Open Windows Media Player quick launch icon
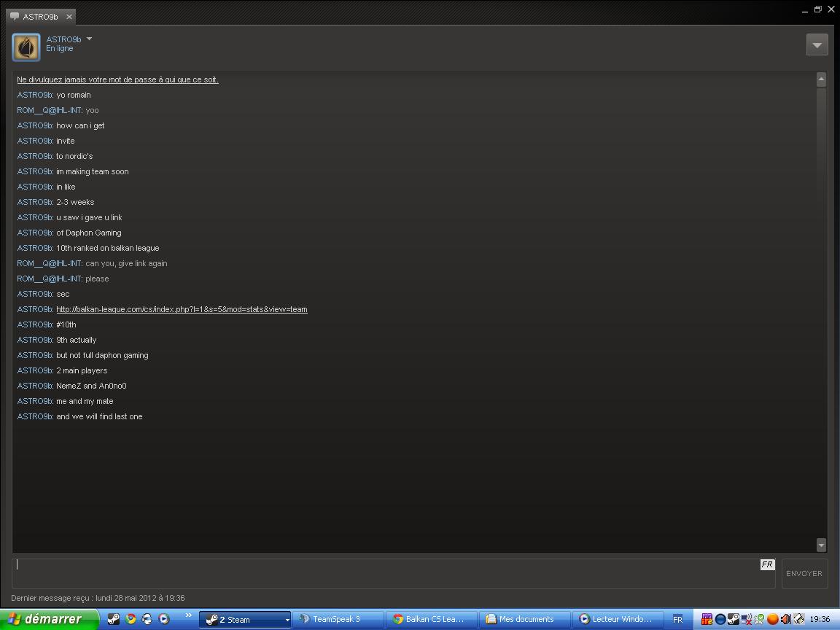 click(164, 619)
